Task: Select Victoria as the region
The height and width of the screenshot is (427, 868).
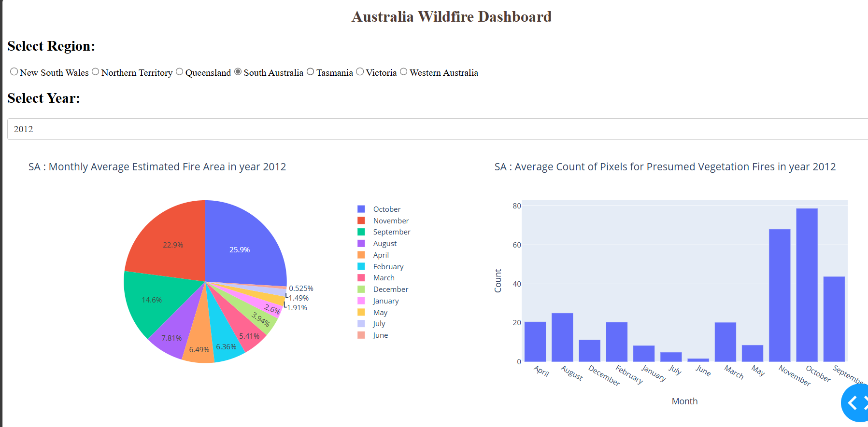Action: pyautogui.click(x=360, y=72)
